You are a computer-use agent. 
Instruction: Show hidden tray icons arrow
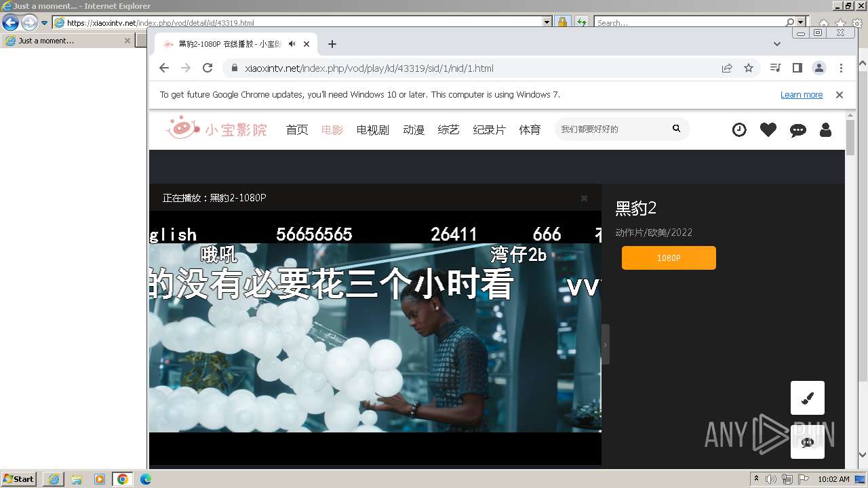[x=756, y=479]
